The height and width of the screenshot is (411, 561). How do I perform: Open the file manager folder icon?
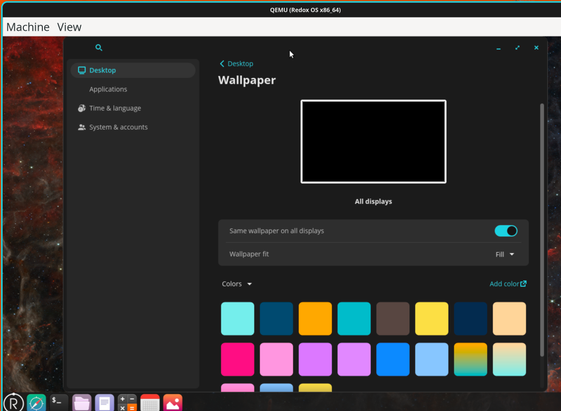[x=82, y=403]
